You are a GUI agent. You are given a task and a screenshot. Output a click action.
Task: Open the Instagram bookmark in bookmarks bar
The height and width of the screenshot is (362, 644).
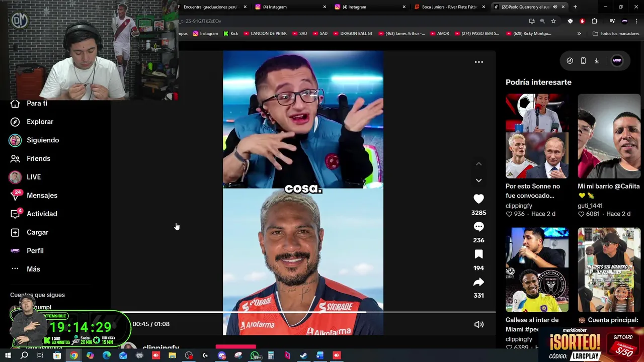(205, 34)
